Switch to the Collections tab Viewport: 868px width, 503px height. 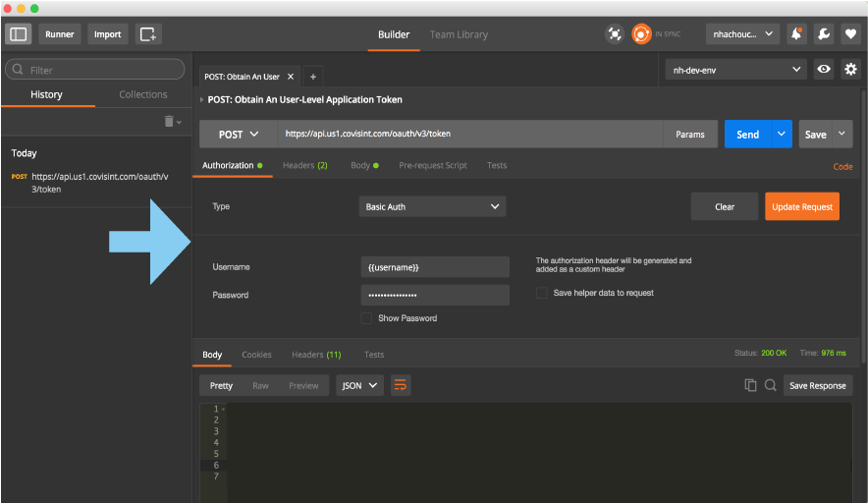coord(143,94)
